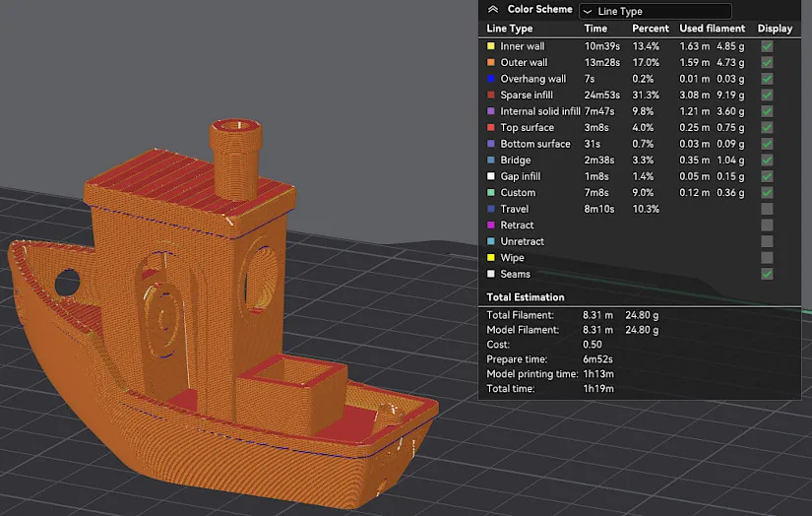Toggle Top surface display checkbox
Screen dimensions: 812x516
click(767, 127)
